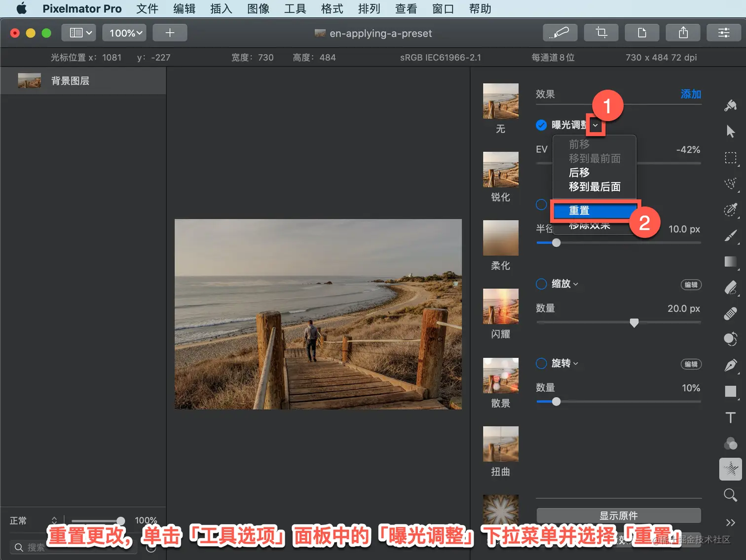Select the Gradient tool
Screen dimensions: 746x560
[x=731, y=262]
